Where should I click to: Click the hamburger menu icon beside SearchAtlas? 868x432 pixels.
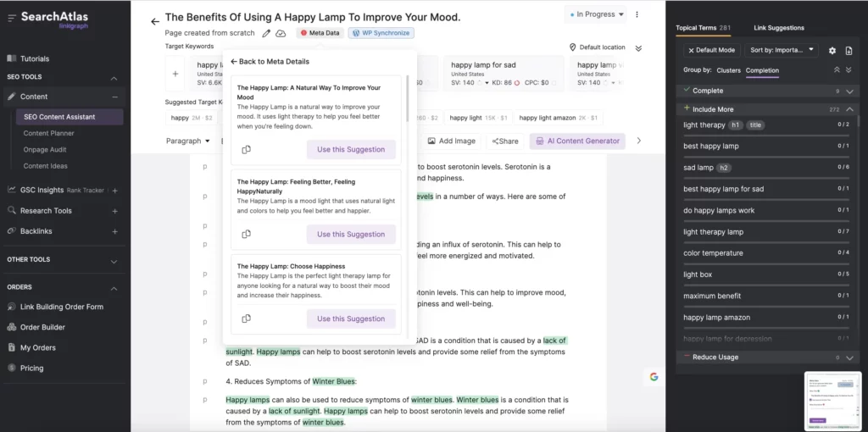click(x=12, y=19)
